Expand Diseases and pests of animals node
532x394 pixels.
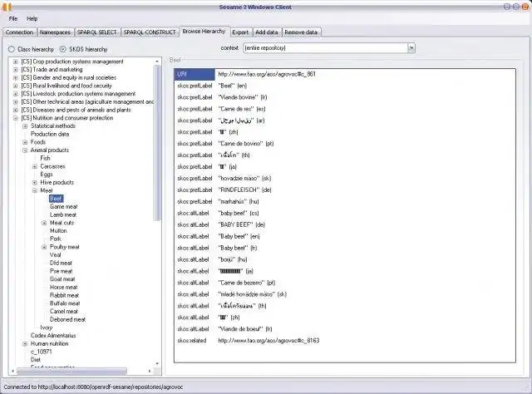[x=15, y=111]
